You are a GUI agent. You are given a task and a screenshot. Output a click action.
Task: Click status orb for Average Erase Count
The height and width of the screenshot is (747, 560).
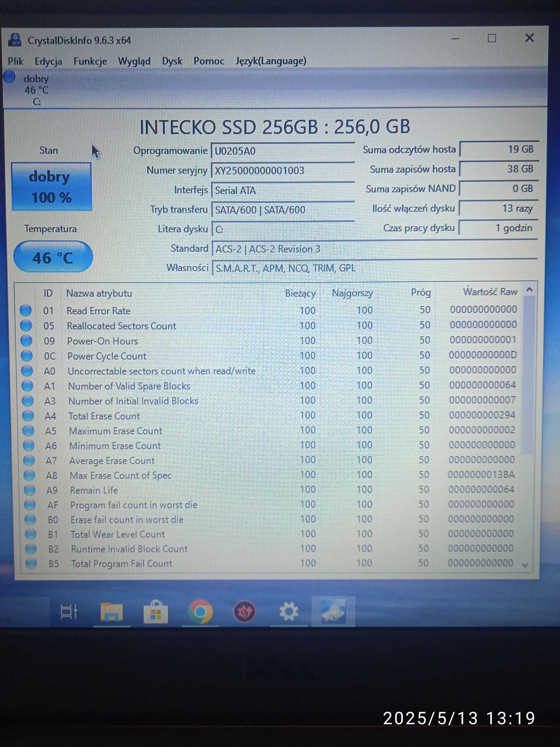[x=29, y=460]
